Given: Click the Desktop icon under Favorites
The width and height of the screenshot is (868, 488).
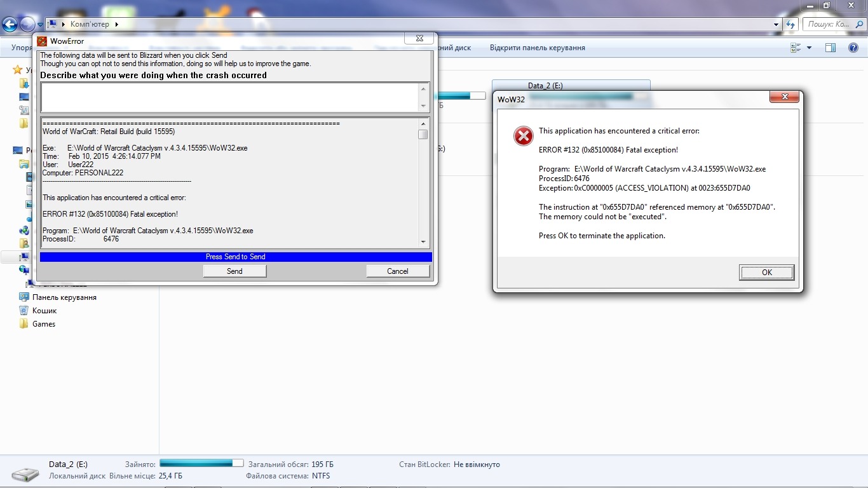Looking at the screenshot, I should [x=24, y=97].
